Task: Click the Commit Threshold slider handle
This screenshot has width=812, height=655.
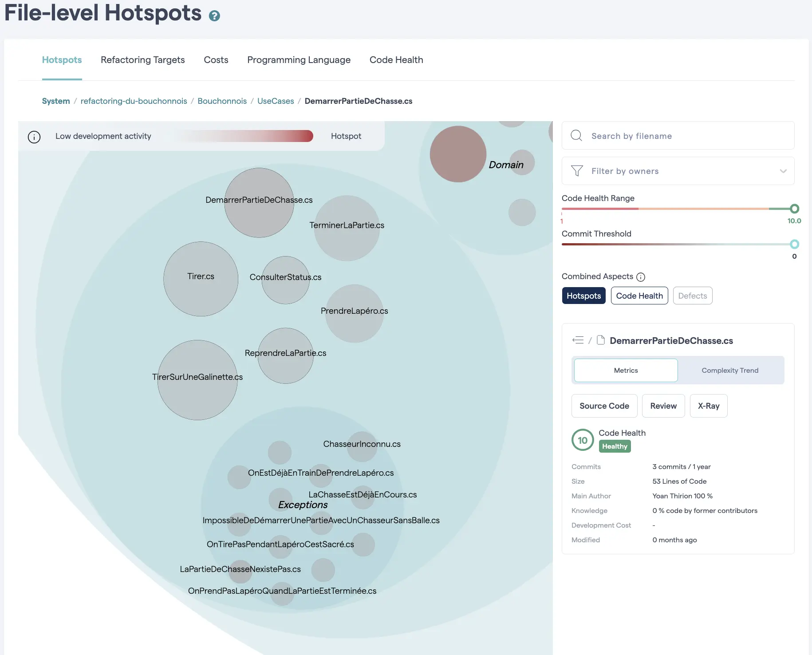Action: (794, 244)
